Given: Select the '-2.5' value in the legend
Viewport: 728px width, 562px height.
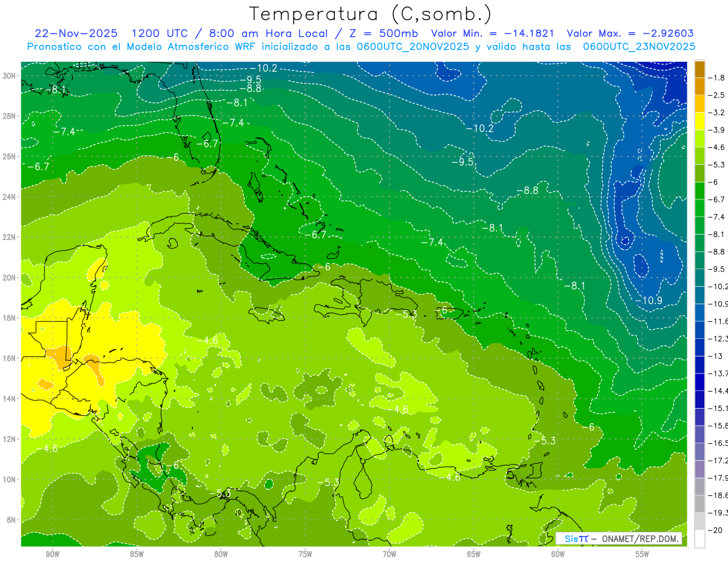Looking at the screenshot, I should pyautogui.click(x=716, y=95).
